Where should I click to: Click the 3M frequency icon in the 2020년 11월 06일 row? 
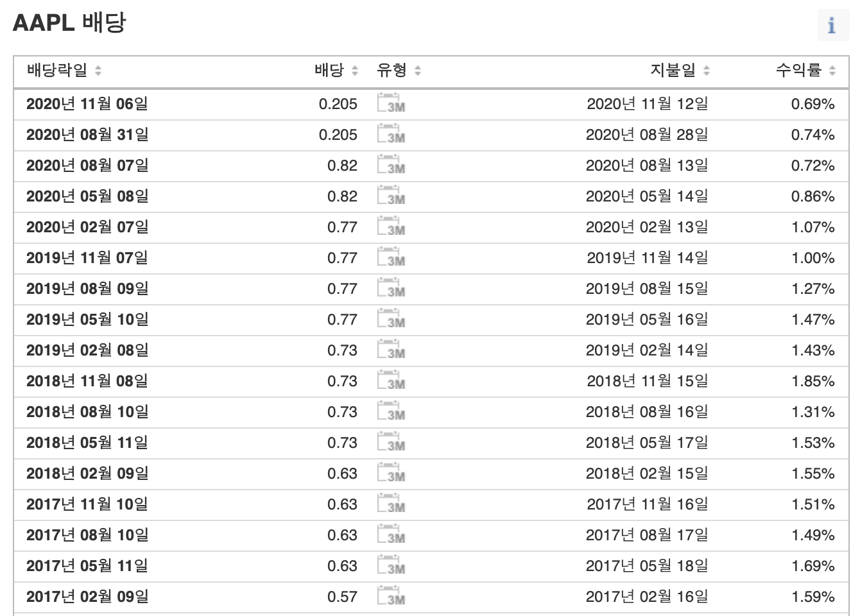point(390,103)
